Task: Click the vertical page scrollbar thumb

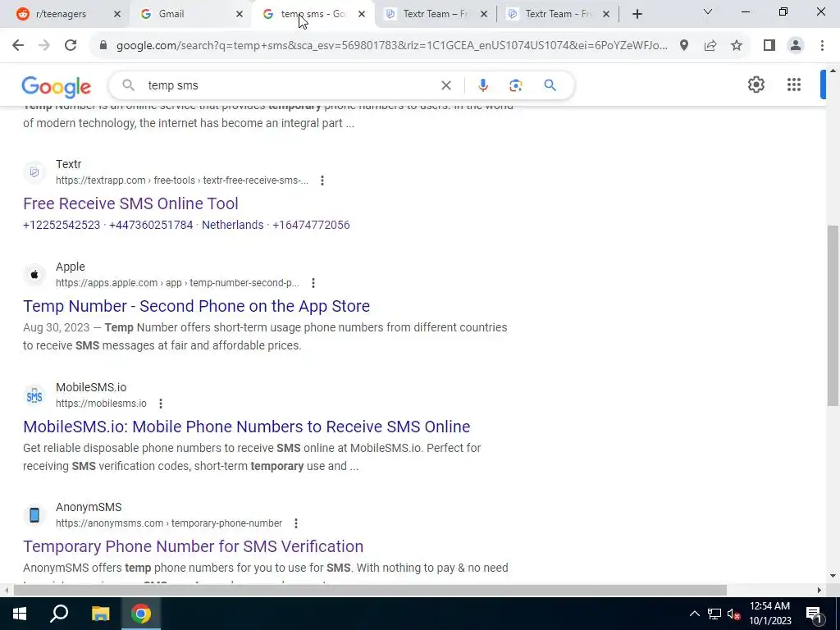Action: 833,316
